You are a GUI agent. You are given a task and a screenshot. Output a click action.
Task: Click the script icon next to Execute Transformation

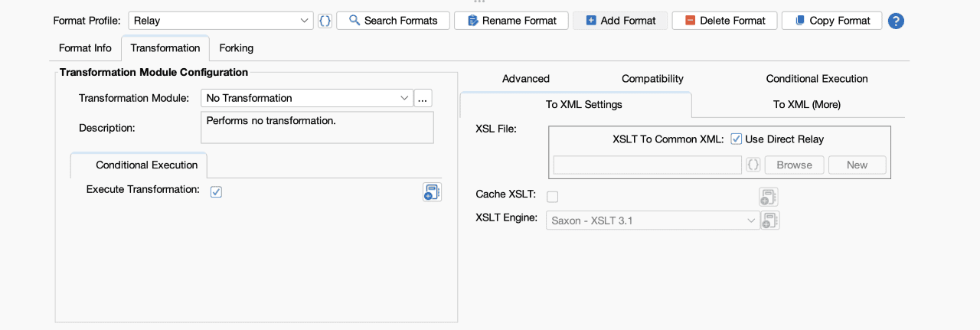[x=432, y=191]
